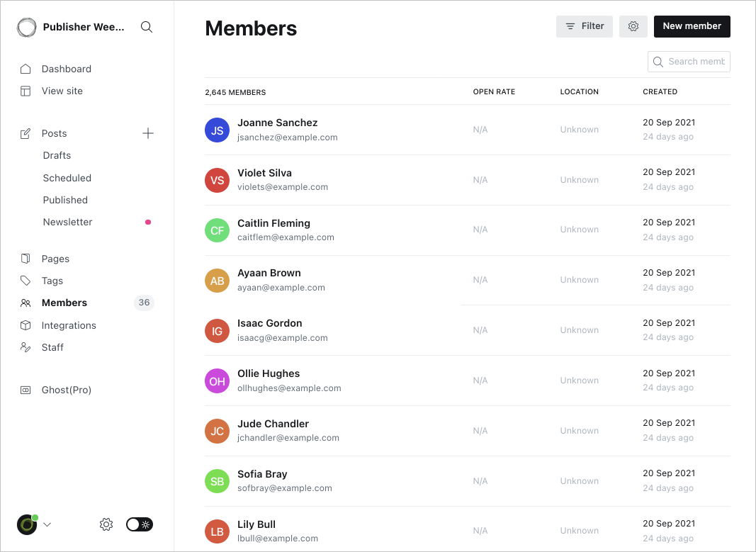This screenshot has width=756, height=552.
Task: Click the New member button
Action: (692, 26)
